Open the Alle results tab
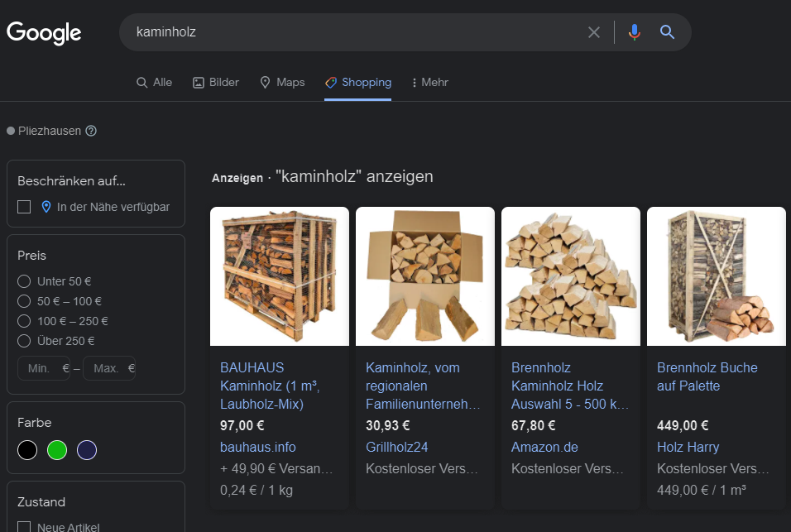791x532 pixels. (x=155, y=82)
